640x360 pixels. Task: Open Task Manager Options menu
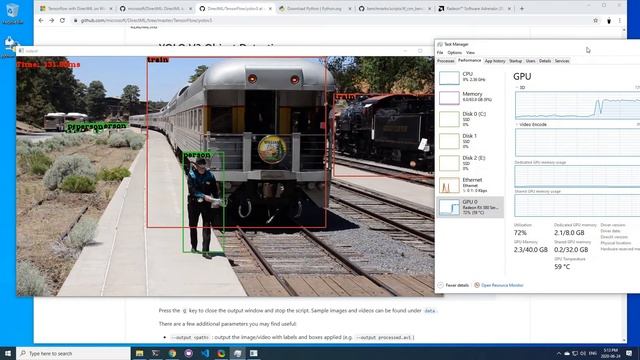tap(454, 53)
